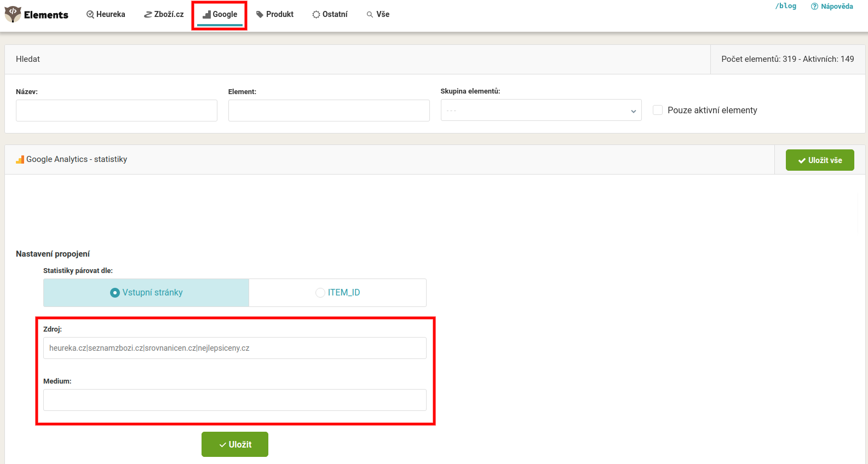Click the Hledat panel header
Screen dimensions: 868x464
[x=358, y=59]
